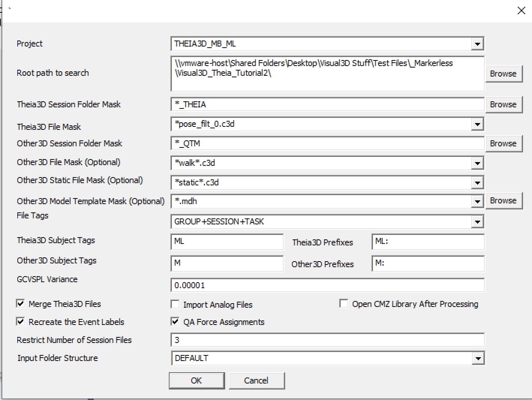The width and height of the screenshot is (532, 400).
Task: Confirm the dialog with OK
Action: [x=197, y=380]
